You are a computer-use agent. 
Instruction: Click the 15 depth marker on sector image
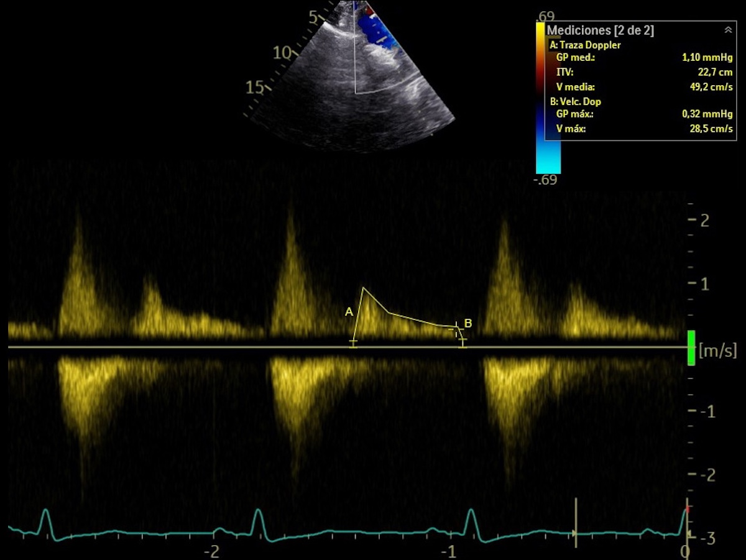(256, 88)
